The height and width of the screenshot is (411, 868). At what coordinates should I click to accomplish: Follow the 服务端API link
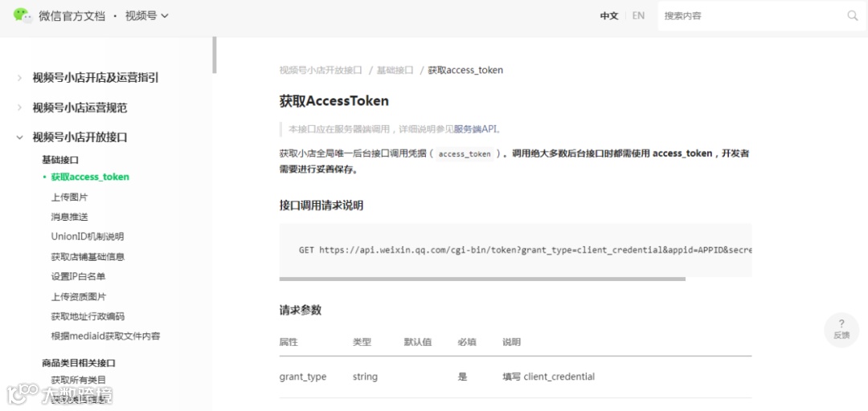pos(476,129)
